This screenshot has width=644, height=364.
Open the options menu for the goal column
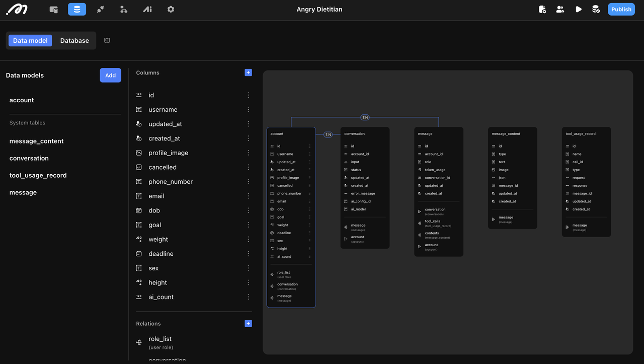click(248, 225)
